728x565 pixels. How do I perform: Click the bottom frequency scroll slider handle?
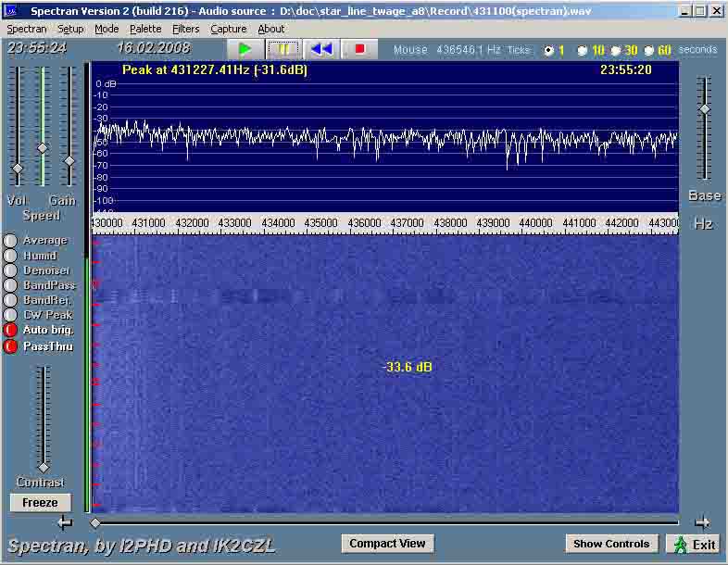pos(95,523)
